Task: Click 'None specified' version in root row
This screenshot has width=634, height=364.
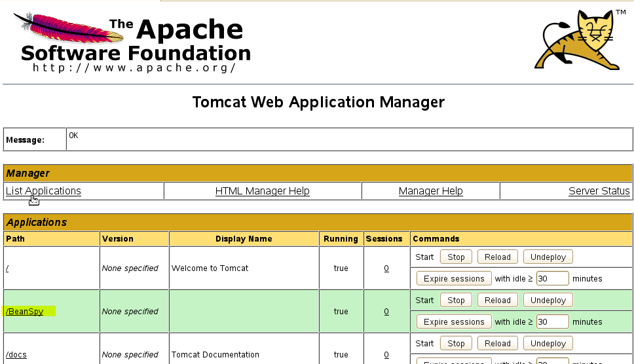Action: pos(130,268)
